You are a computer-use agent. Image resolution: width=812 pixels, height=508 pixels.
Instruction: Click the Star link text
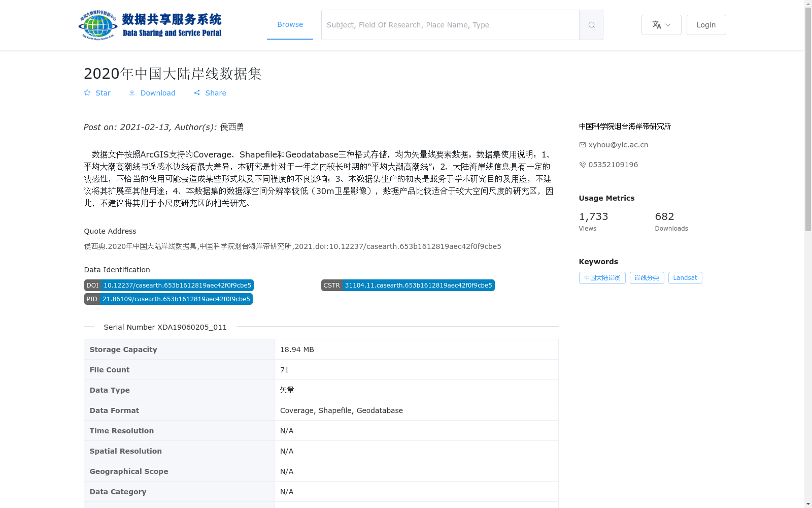point(103,93)
